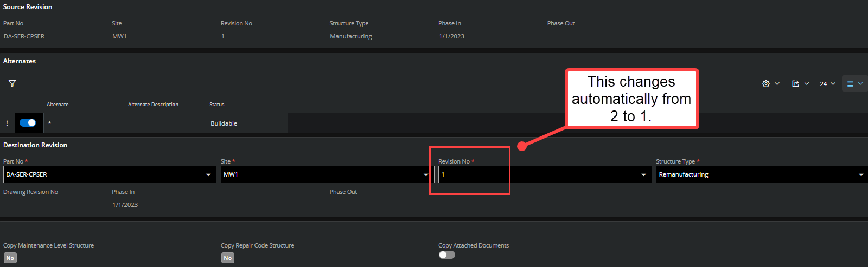Open the Buildable row three-dot menu
This screenshot has height=267, width=868.
7,123
